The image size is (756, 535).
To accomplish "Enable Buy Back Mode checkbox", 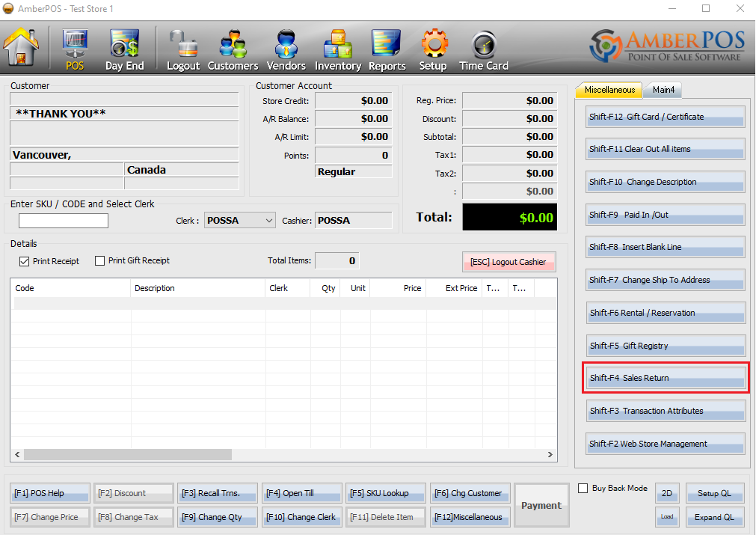I will 583,489.
